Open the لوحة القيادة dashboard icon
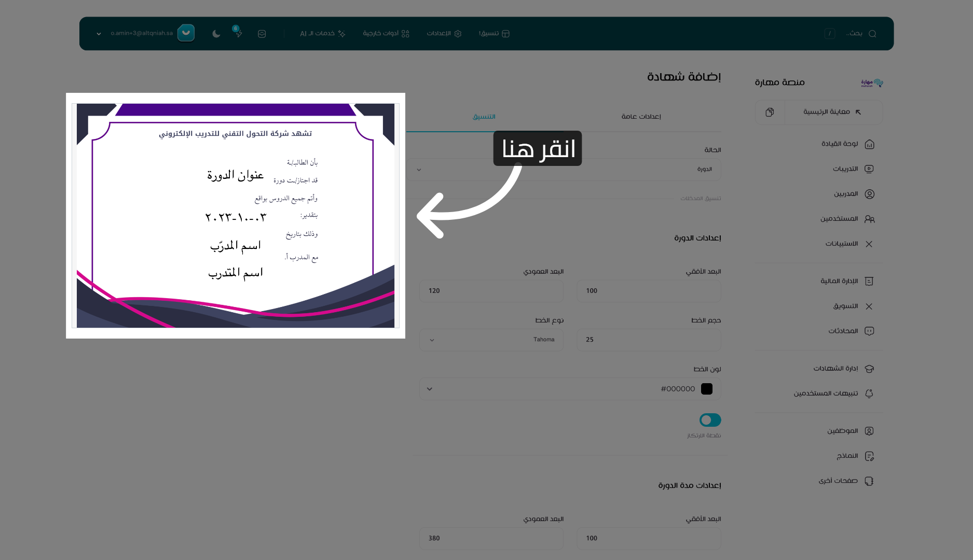 [870, 144]
